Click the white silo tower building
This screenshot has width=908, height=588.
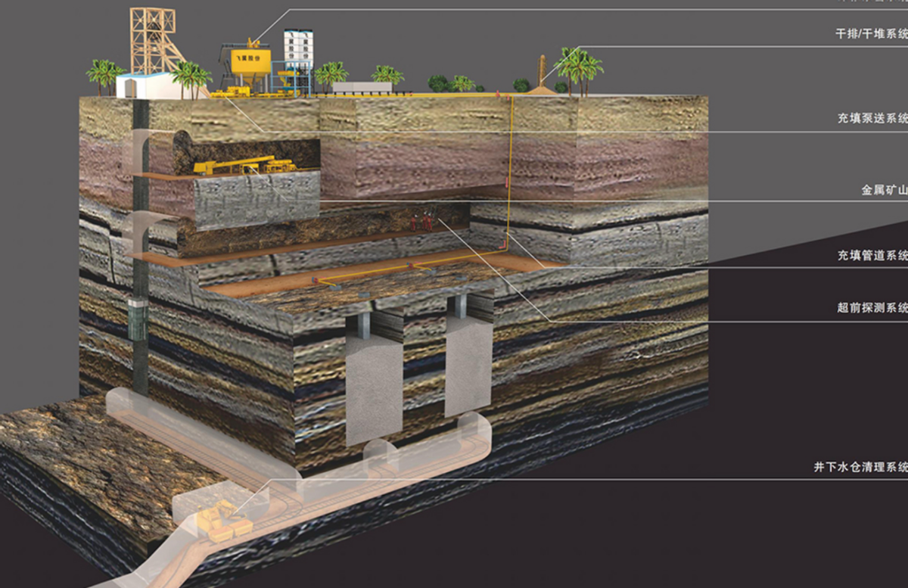click(x=297, y=58)
